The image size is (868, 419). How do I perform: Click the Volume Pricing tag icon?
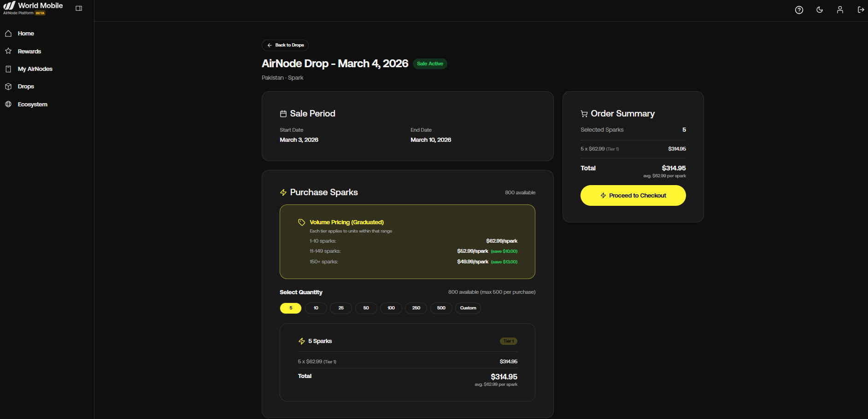click(302, 222)
